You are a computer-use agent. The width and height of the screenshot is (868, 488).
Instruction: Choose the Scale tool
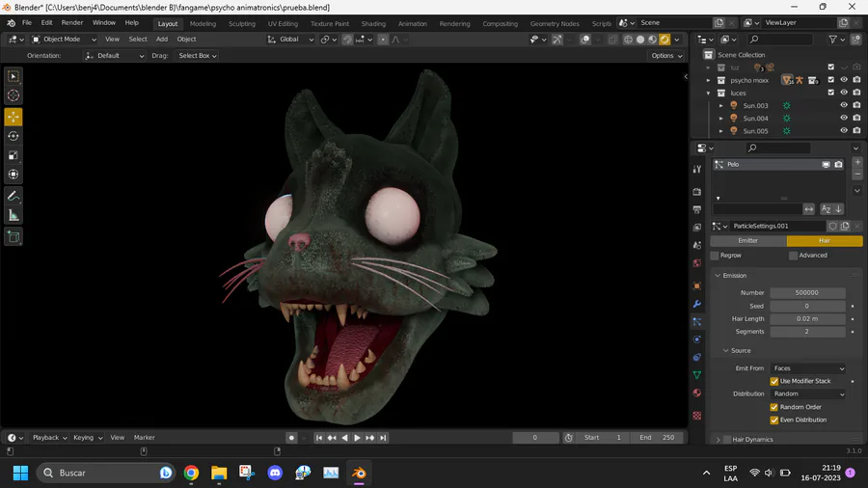(14, 155)
